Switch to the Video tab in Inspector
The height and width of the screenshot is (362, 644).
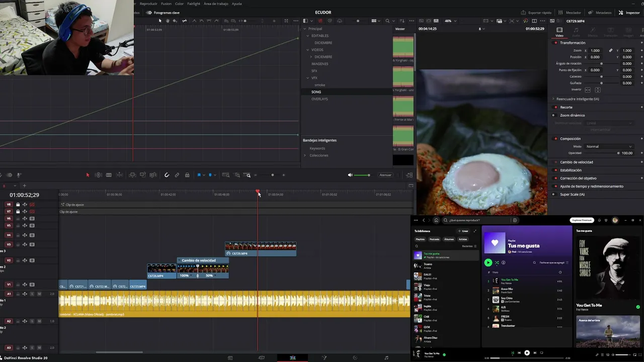tap(559, 32)
